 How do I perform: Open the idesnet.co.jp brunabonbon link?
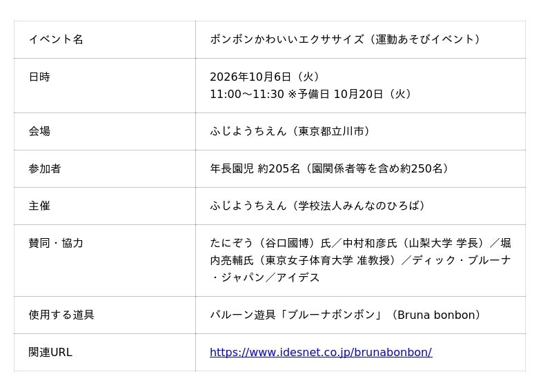[321, 352]
